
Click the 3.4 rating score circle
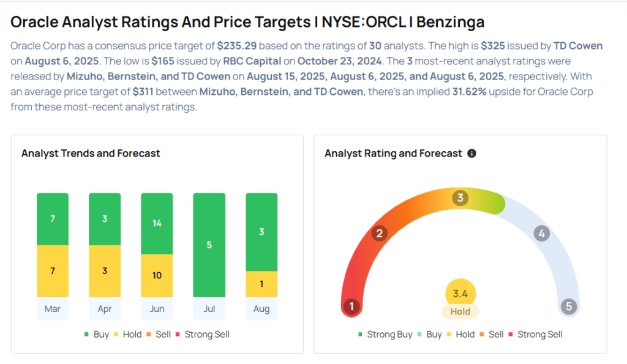pos(460,294)
